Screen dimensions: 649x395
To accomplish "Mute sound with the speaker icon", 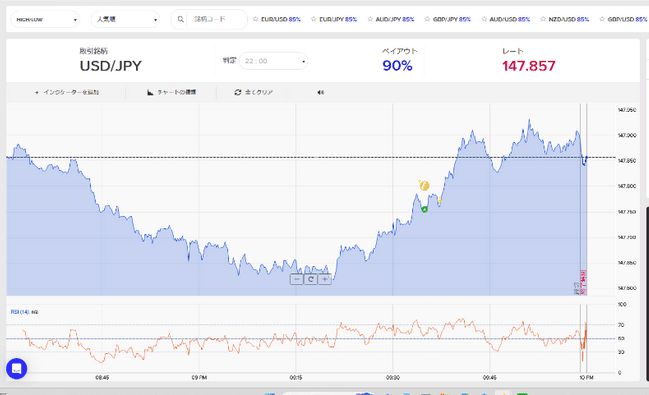I will tap(320, 92).
